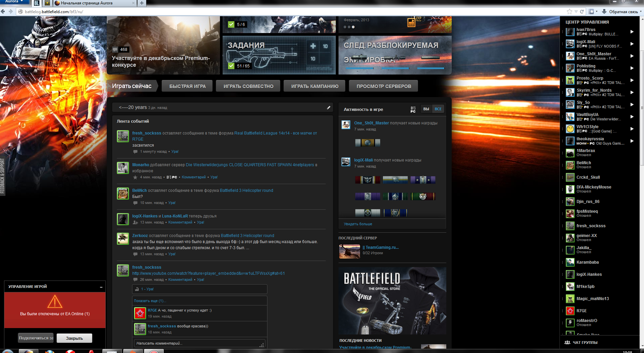Click the ПРОСМОТР СЕРВЕРОВ button
This screenshot has height=353, width=644.
point(384,86)
